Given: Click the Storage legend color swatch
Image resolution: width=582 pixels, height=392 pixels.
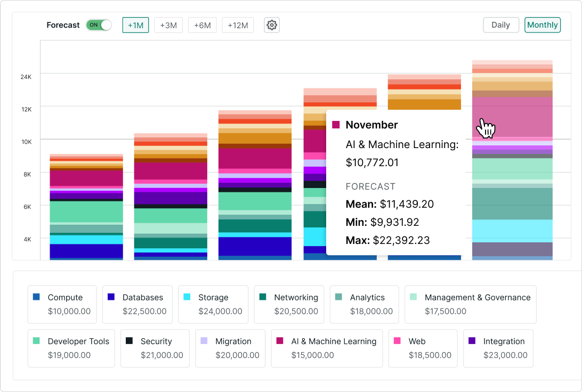Looking at the screenshot, I should click(187, 297).
